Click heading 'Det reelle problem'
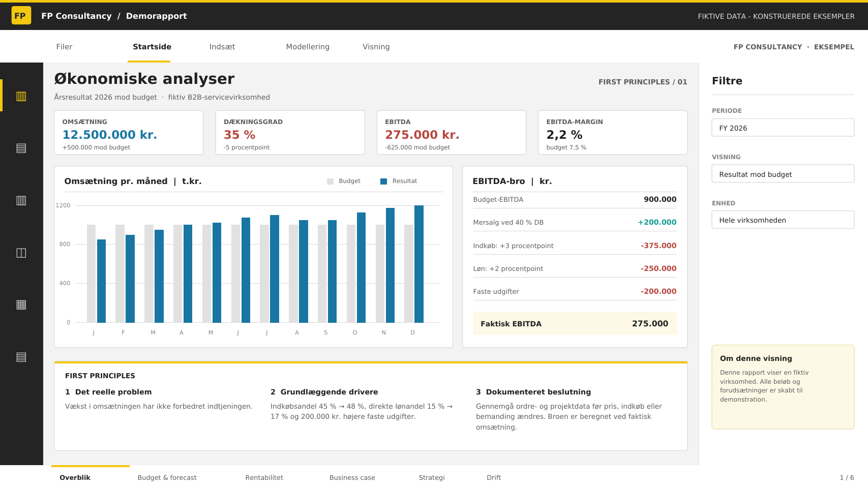The image size is (868, 488). coord(113,392)
